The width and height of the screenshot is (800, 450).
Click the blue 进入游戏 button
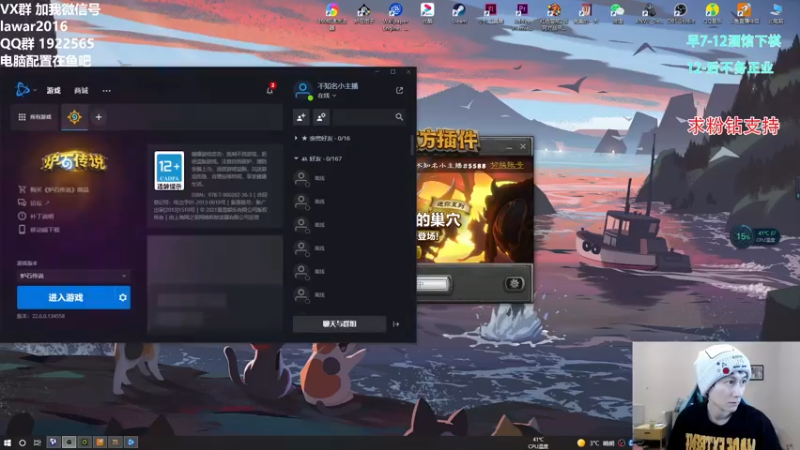click(66, 297)
